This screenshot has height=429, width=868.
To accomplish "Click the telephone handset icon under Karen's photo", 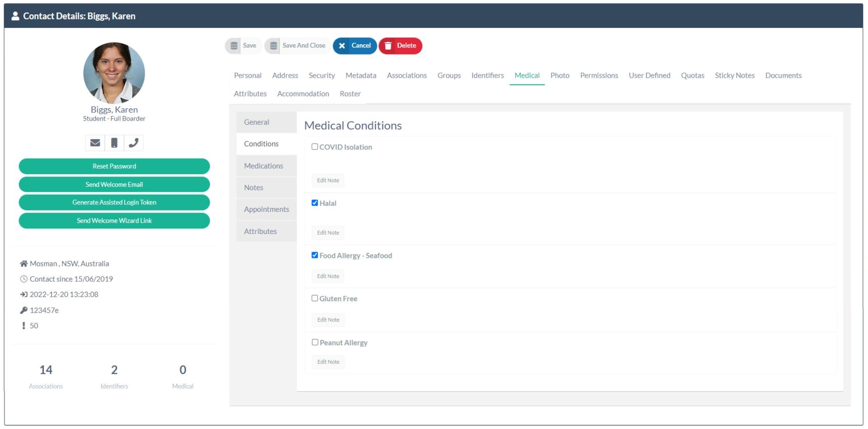I will tap(133, 143).
